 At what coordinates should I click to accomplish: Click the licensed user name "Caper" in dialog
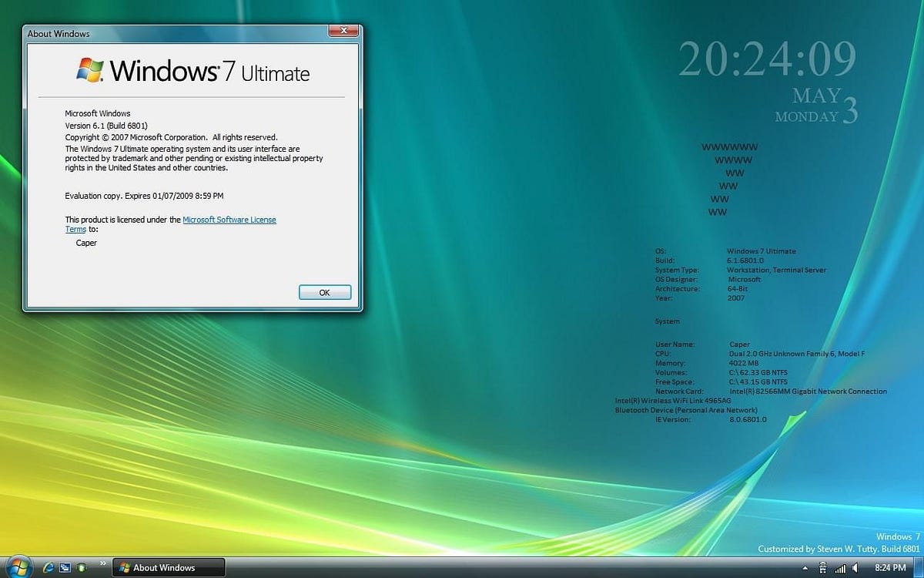[86, 243]
